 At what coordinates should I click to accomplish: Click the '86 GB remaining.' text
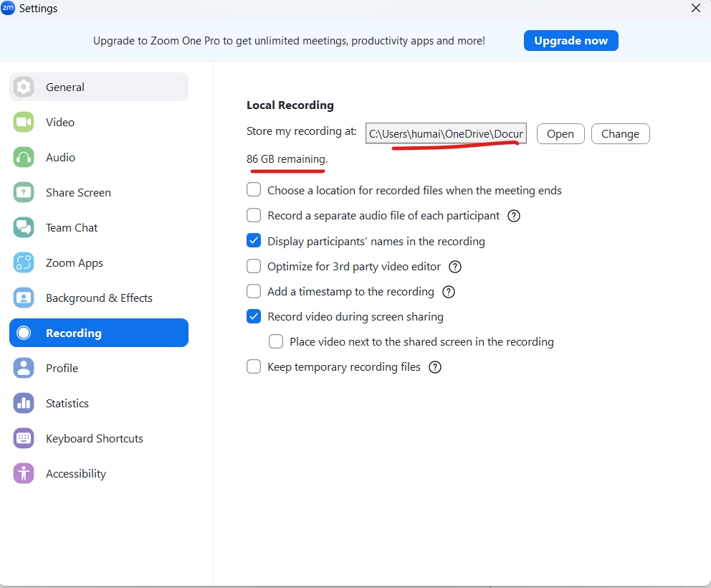pyautogui.click(x=287, y=159)
